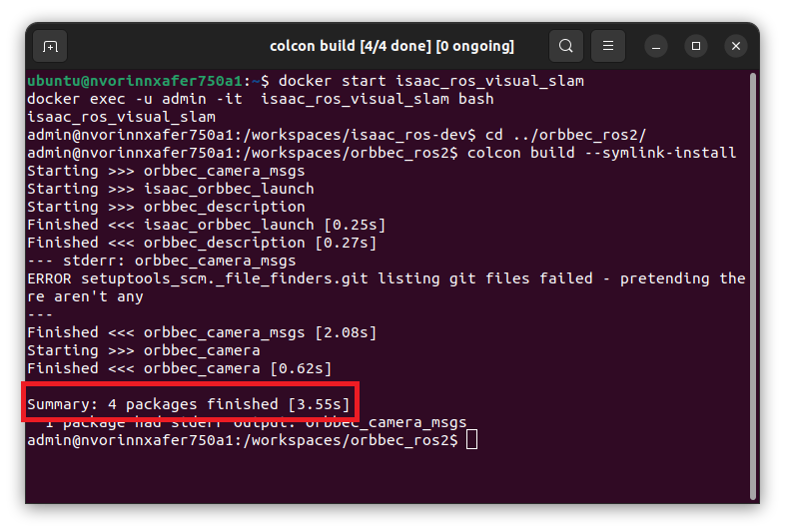The image size is (785, 532).
Task: Open a new terminal tab
Action: (50, 46)
